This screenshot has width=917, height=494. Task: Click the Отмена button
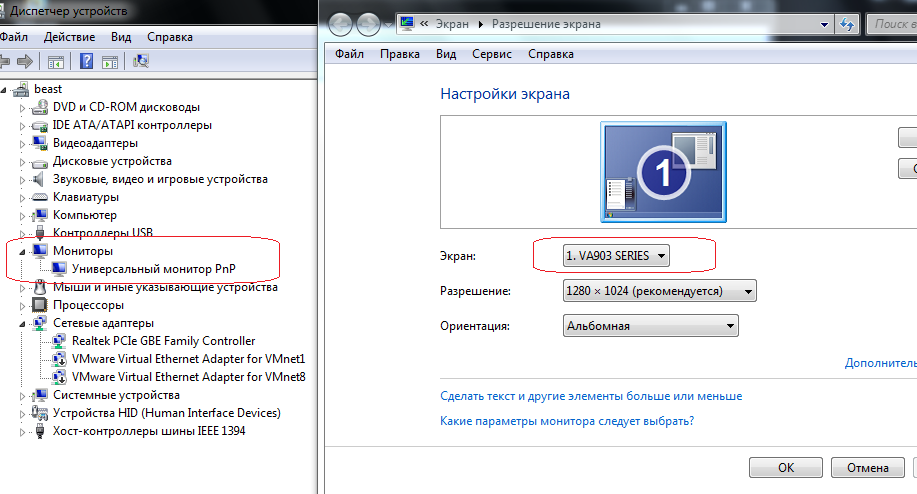tap(867, 468)
